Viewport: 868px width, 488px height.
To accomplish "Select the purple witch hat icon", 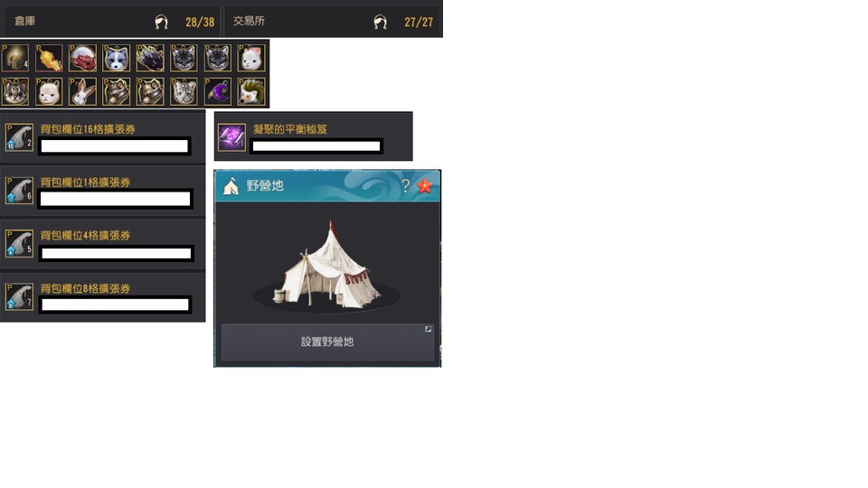I will coord(218,91).
